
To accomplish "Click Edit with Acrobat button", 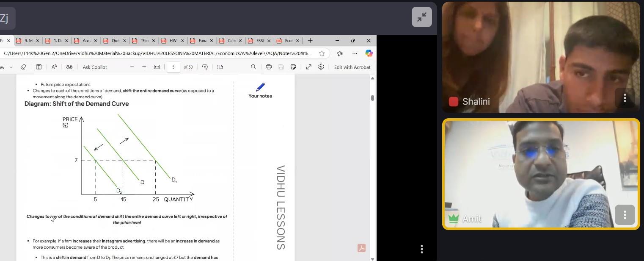I will tap(352, 67).
